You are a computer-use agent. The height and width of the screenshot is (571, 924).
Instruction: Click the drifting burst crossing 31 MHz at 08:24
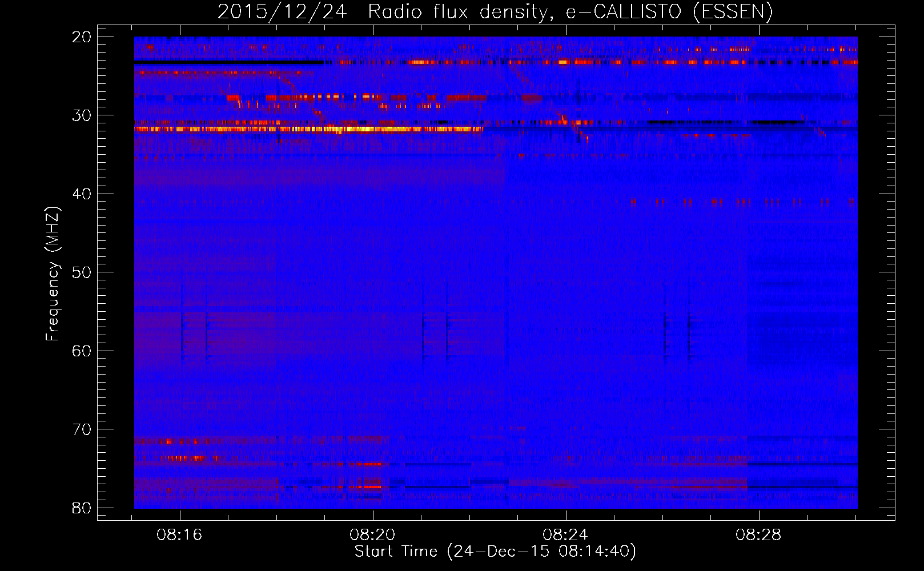tap(573, 126)
